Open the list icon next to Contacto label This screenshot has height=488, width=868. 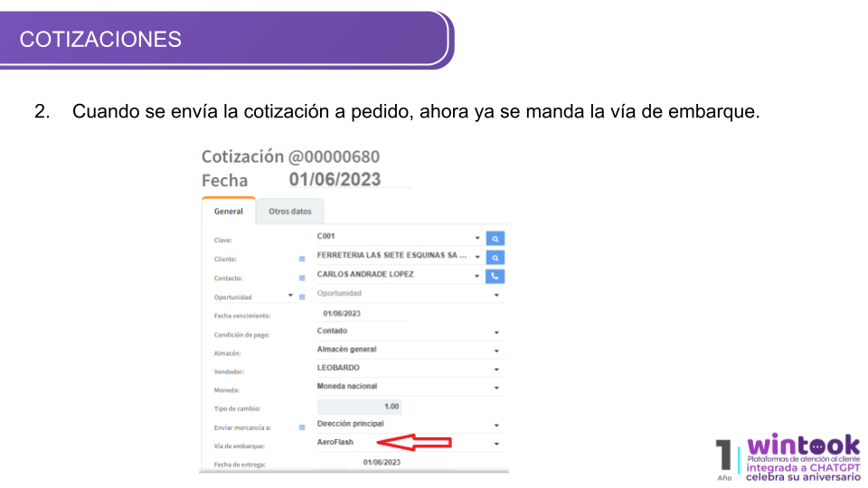tap(302, 277)
